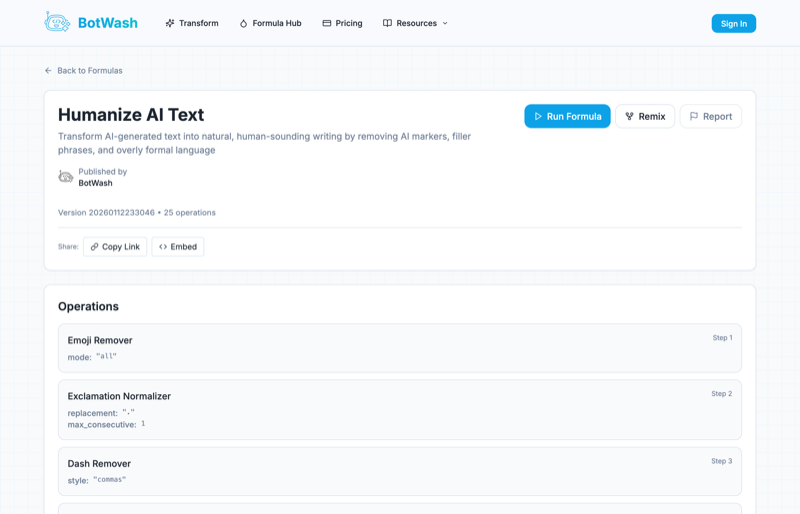The height and width of the screenshot is (514, 800).
Task: Click the BotWash robot logo icon
Action: [x=57, y=22]
